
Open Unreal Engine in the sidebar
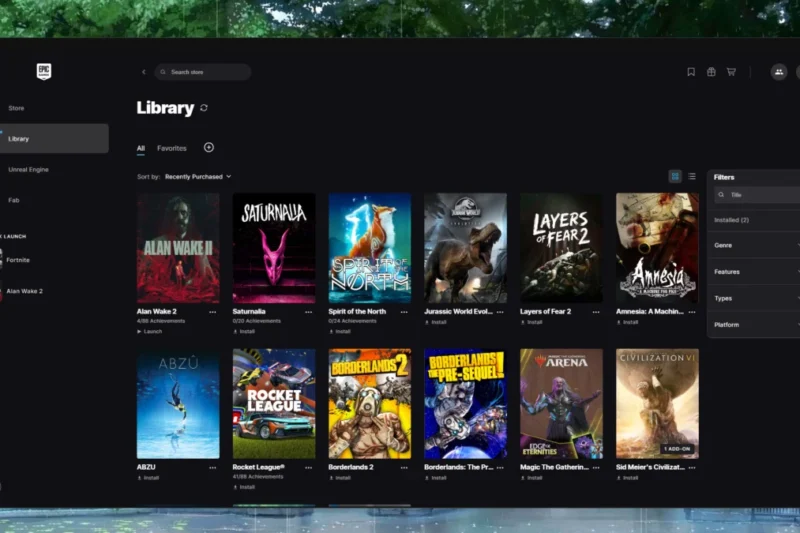[29, 169]
